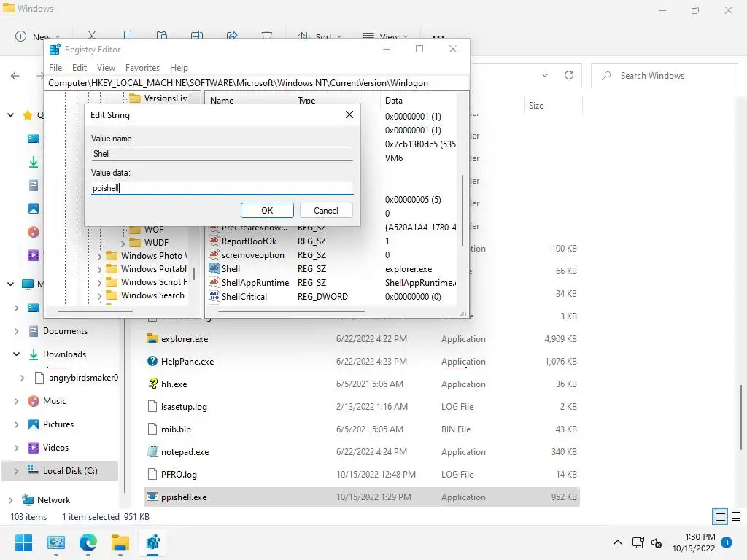Viewport: 747px width, 560px height.
Task: Select the WUDF registry key folder
Action: point(156,242)
